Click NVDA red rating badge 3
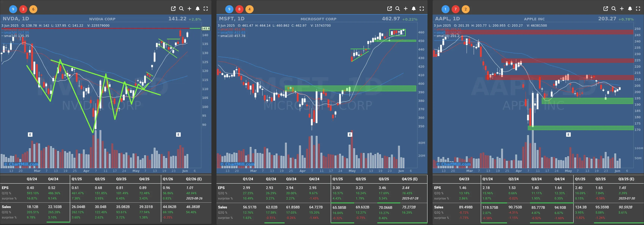 [23, 9]
